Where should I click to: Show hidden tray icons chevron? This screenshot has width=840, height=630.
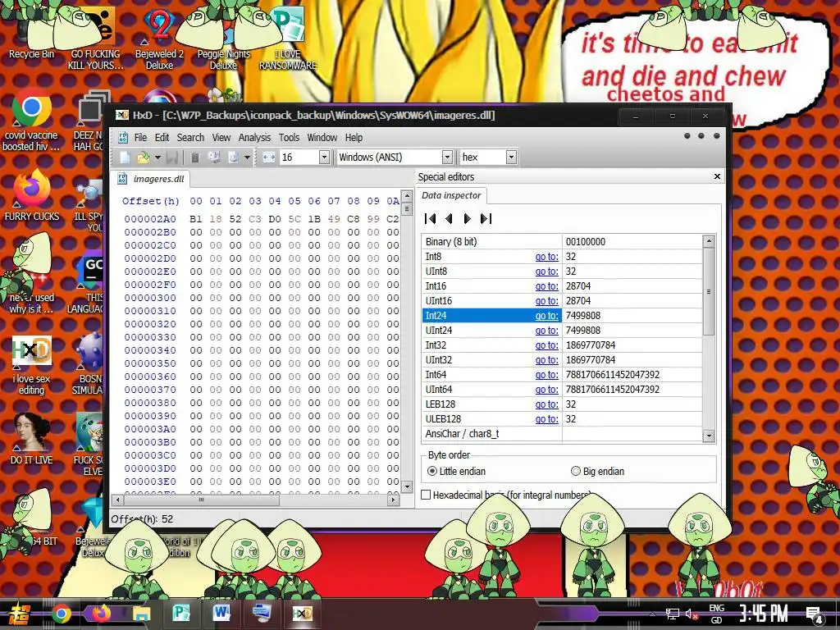(x=652, y=614)
